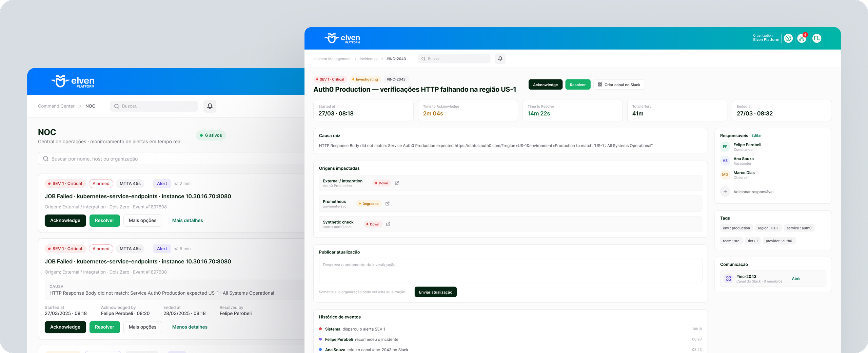
Task: Click the bell icon in the NOC window
Action: point(210,106)
